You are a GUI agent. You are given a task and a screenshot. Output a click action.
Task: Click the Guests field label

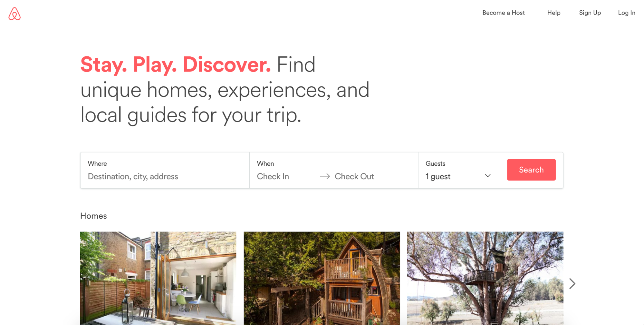[x=435, y=163]
